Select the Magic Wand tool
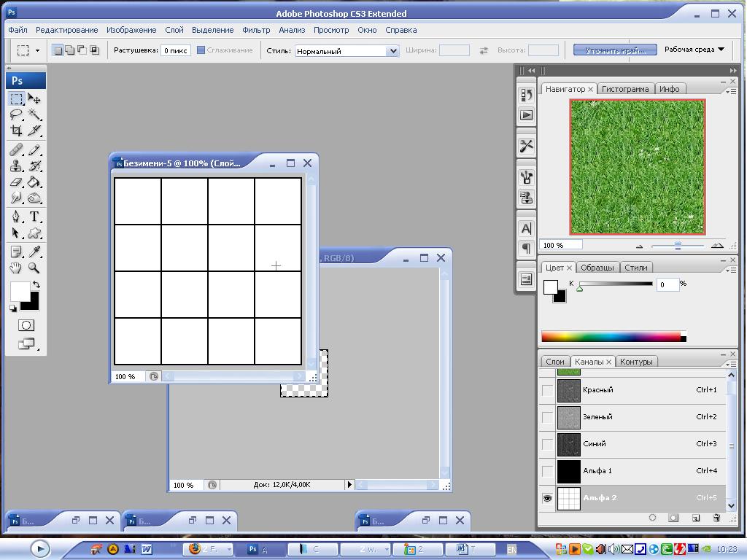The height and width of the screenshot is (560, 747). [34, 114]
